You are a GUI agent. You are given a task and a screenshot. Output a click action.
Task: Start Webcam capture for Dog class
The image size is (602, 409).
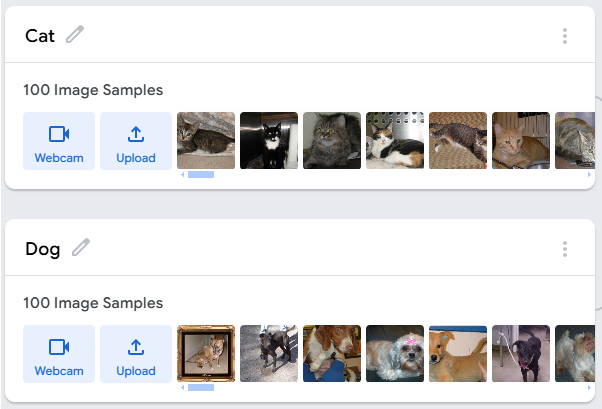click(x=59, y=354)
